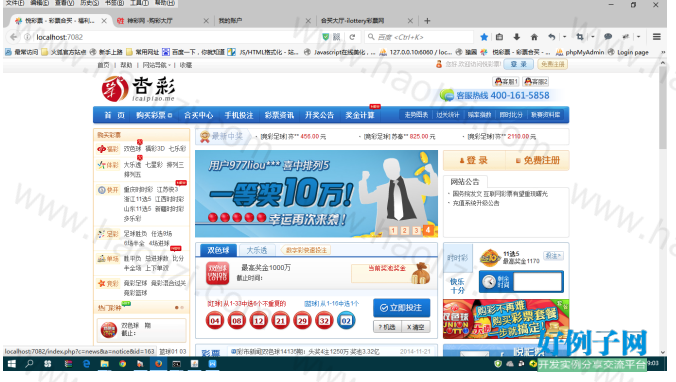Go to browser home page icon
Image resolution: width=676 pixels, height=382 pixels.
pos(534,37)
